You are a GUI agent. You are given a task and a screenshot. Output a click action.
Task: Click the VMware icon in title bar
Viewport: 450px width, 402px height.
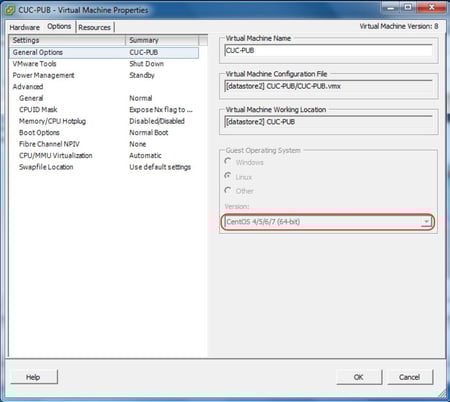click(x=10, y=10)
